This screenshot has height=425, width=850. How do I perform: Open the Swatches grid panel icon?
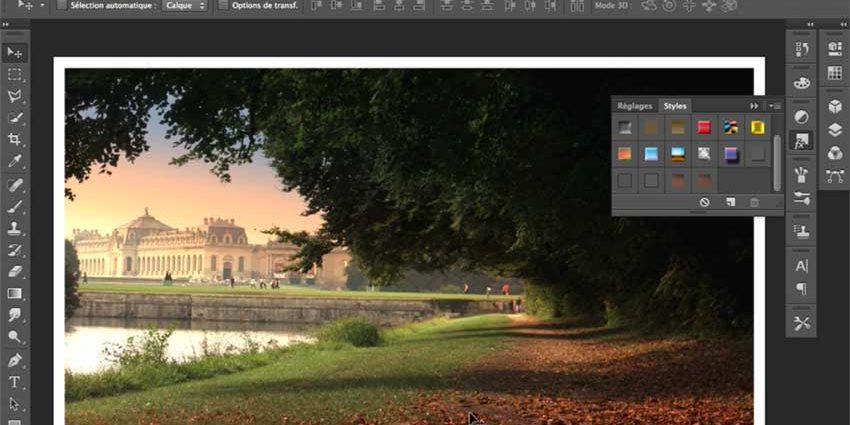click(x=835, y=74)
